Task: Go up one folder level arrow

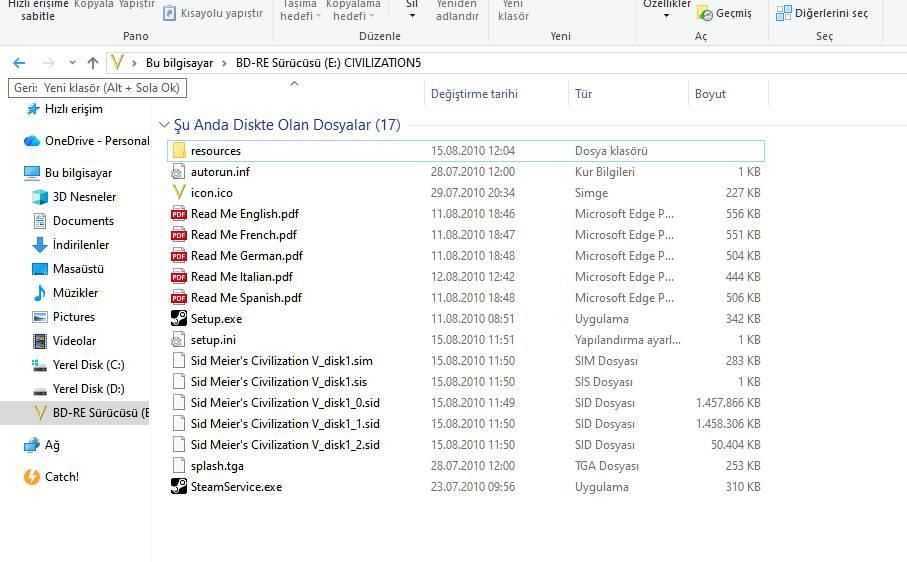Action: [93, 62]
